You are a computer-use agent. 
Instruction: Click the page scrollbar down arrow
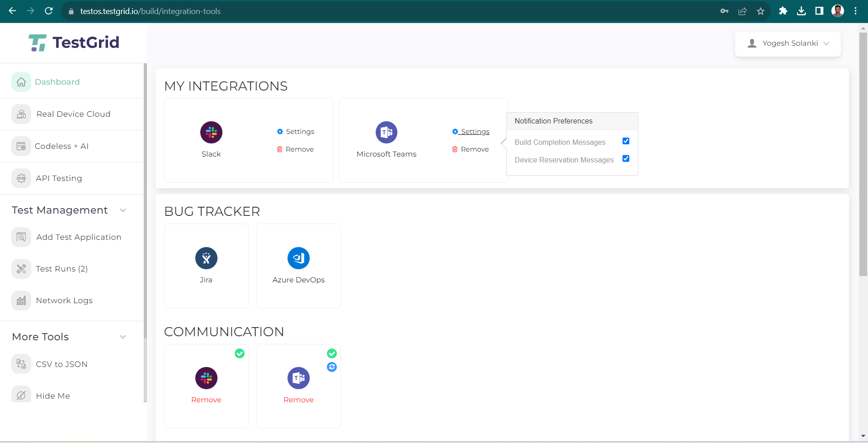tap(863, 436)
